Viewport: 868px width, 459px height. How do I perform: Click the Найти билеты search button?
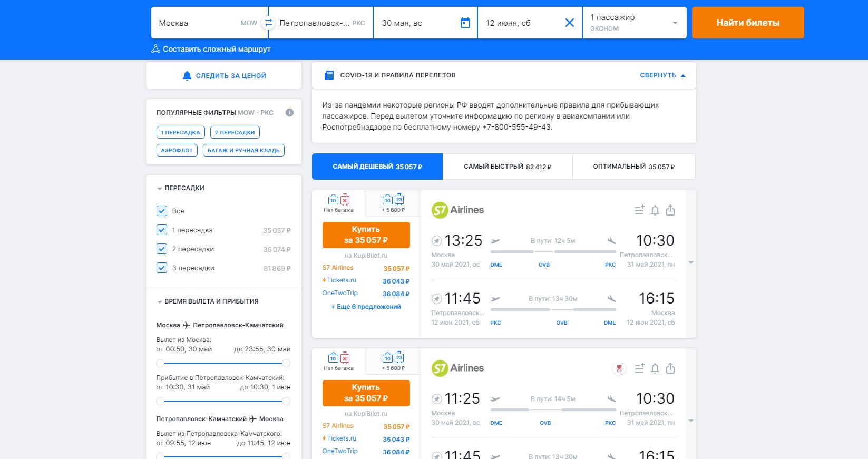[x=748, y=23]
